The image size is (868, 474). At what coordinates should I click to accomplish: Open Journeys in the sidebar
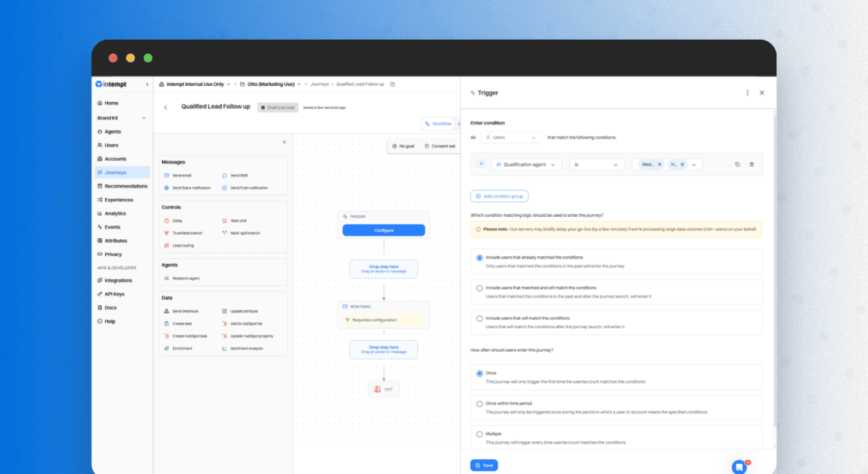click(x=122, y=173)
